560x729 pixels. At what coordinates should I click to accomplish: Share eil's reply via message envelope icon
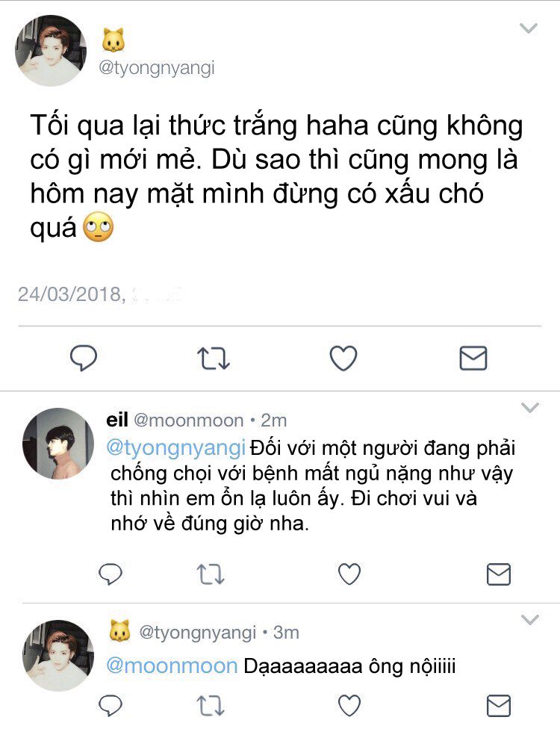pyautogui.click(x=499, y=574)
